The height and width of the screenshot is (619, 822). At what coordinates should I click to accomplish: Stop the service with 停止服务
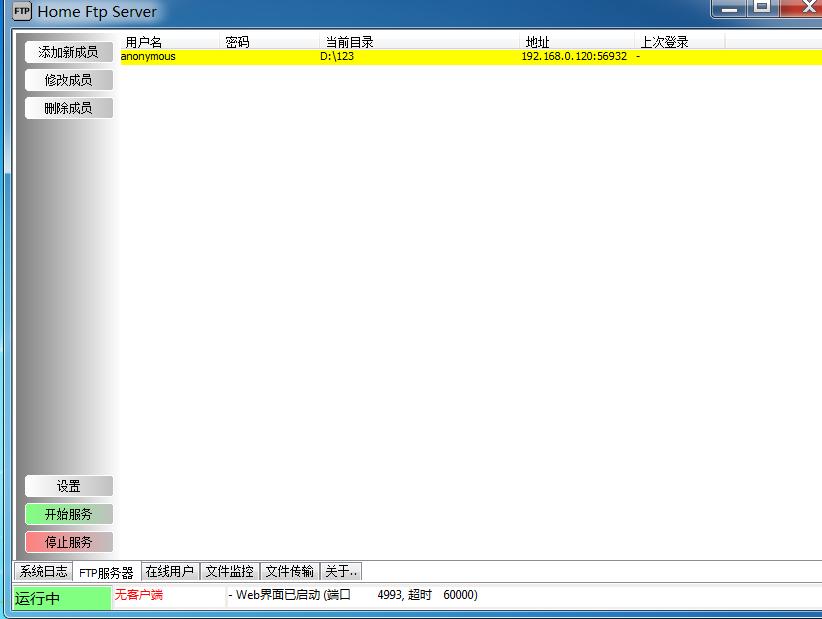click(68, 542)
